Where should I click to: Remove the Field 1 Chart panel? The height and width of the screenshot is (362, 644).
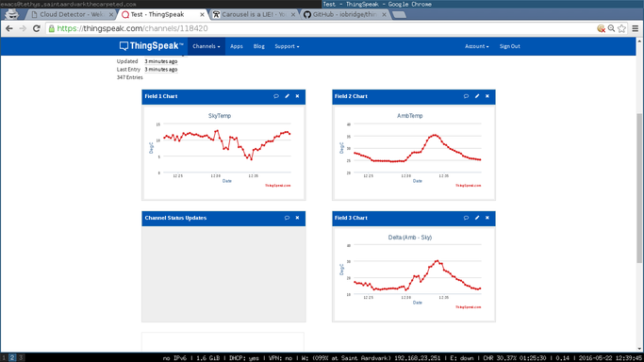297,96
